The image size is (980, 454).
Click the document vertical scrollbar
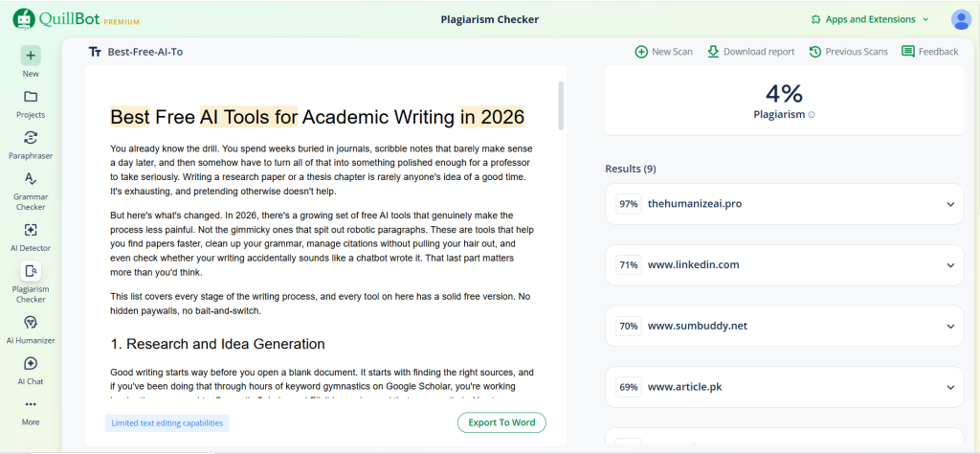coord(561,105)
